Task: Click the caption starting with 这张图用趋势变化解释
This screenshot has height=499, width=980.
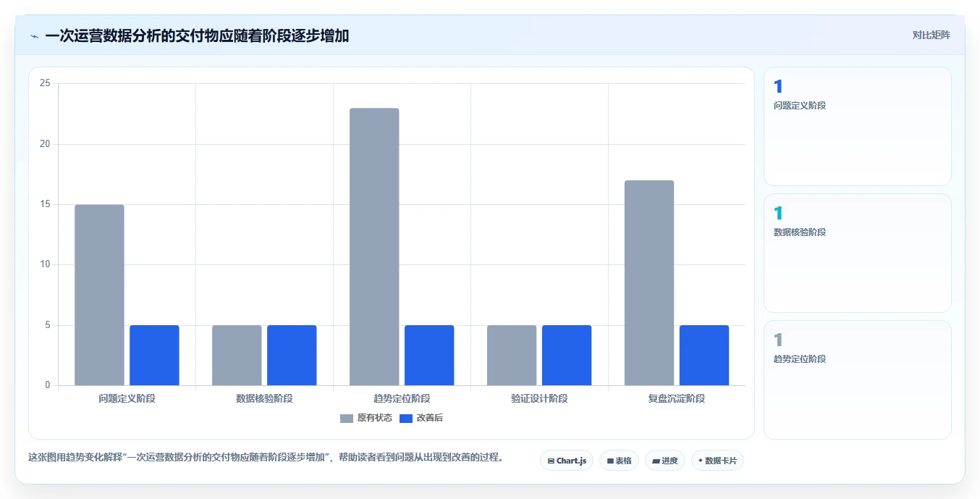Action: pos(266,458)
